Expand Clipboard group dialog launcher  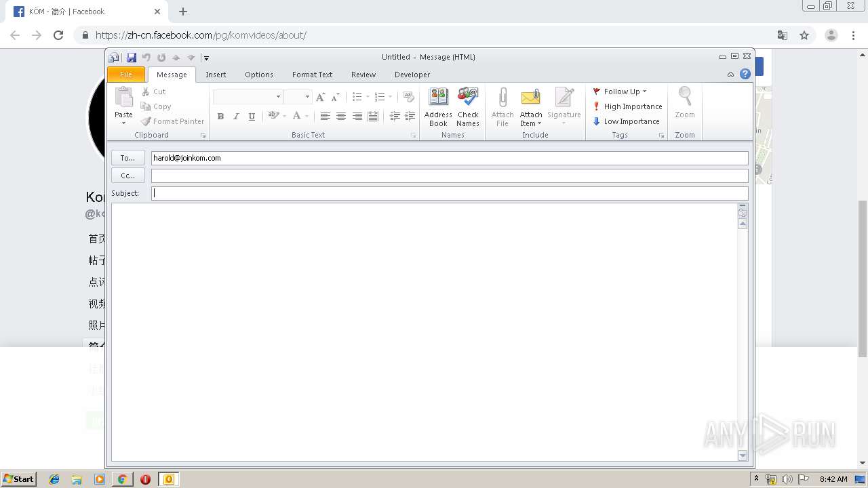tap(203, 136)
